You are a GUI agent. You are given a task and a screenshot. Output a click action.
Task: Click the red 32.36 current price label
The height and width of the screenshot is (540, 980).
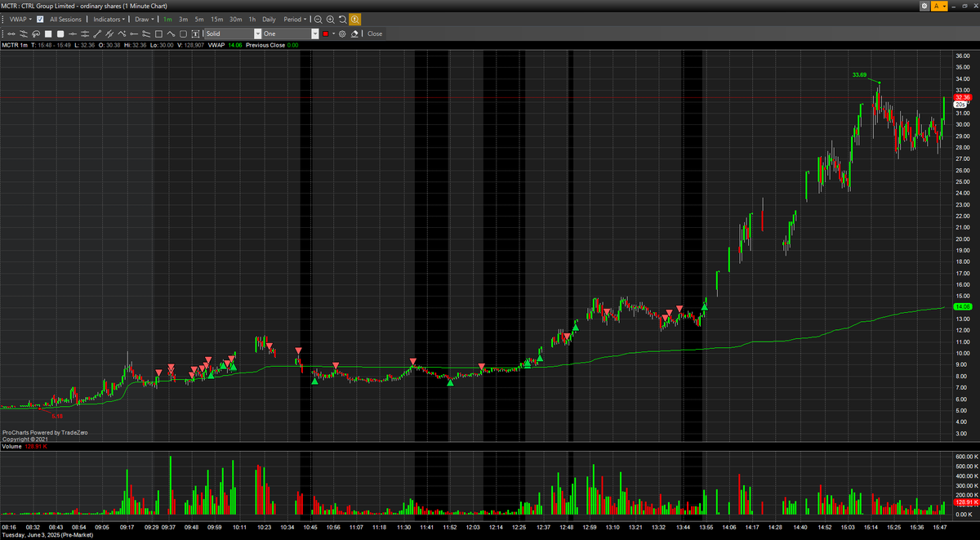click(x=962, y=97)
